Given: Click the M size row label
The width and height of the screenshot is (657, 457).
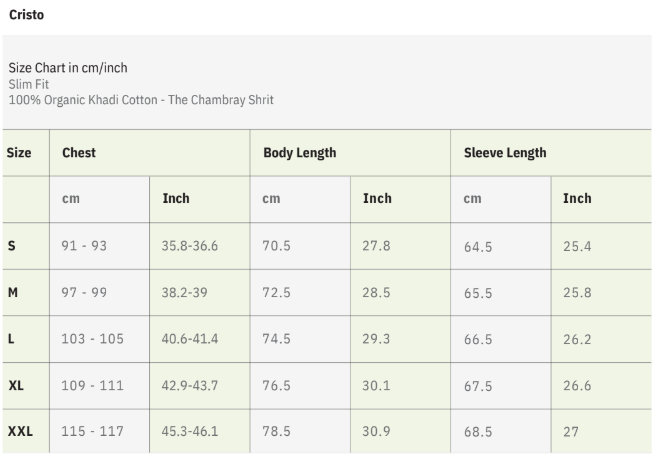Looking at the screenshot, I should pyautogui.click(x=13, y=292).
